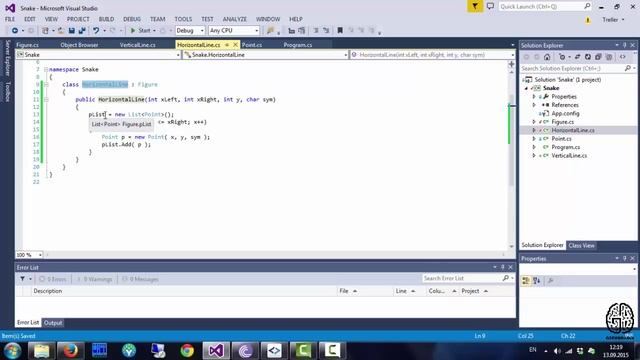
Task: Click the volume icon in system tray
Action: (557, 351)
